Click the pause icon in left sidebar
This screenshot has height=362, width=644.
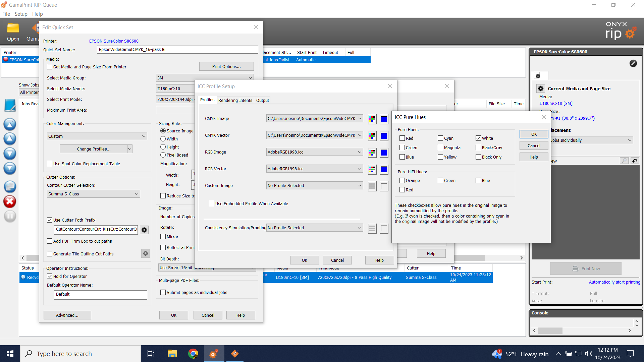point(10,216)
